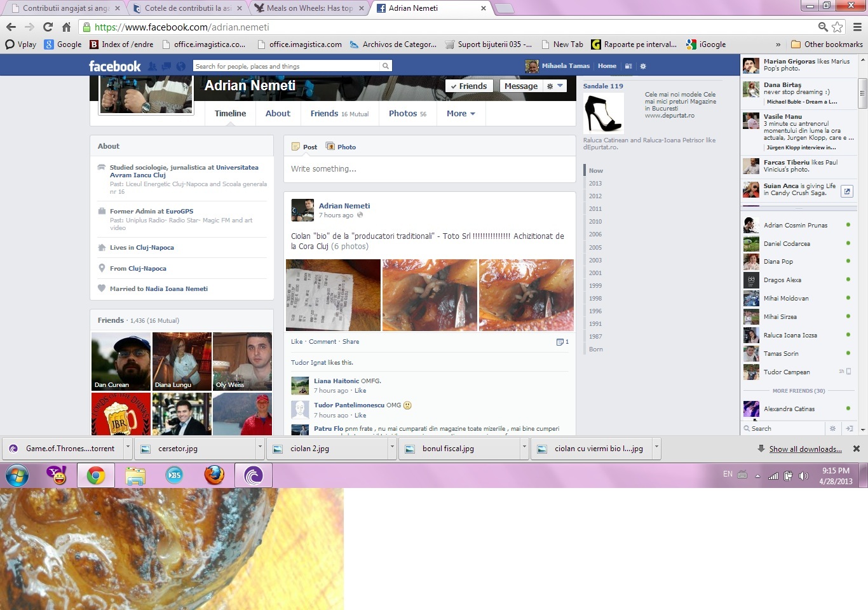
Task: Open dropdown for Game.of.Thrones torrent download
Action: pos(128,449)
